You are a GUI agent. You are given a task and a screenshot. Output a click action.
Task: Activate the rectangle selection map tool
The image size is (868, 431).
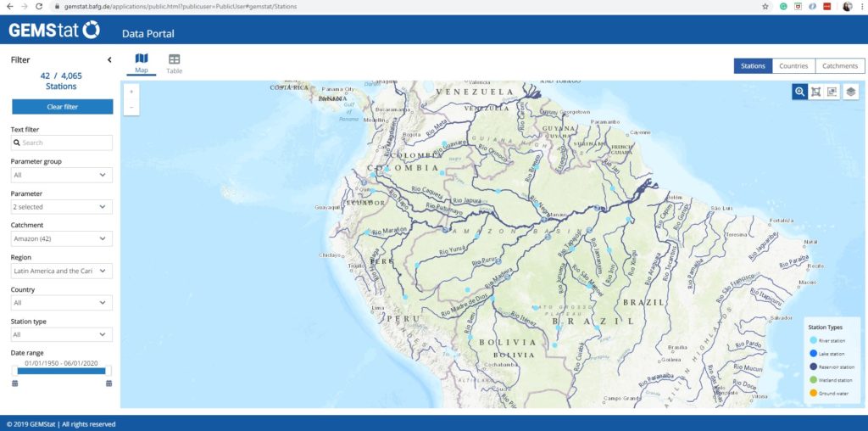click(815, 92)
